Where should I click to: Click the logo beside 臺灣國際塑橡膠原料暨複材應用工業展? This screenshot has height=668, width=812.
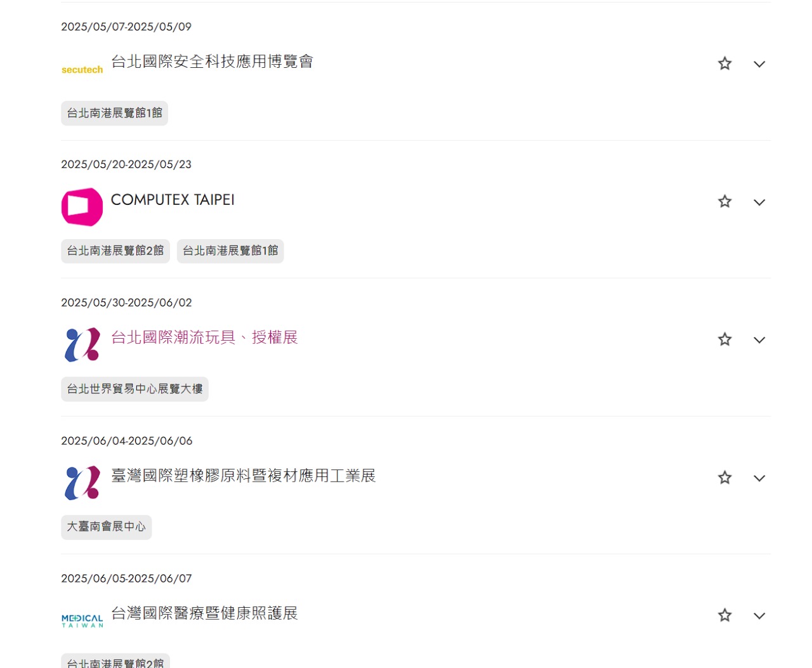point(82,483)
